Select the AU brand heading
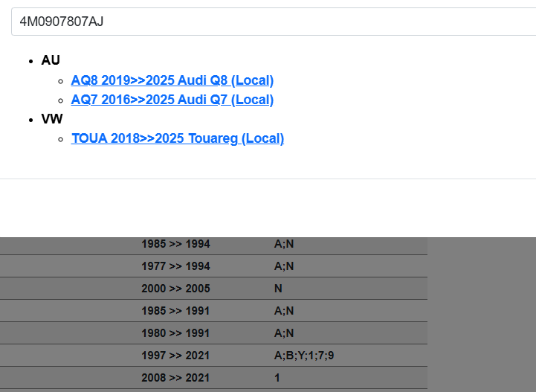The image size is (536, 392). click(x=51, y=60)
